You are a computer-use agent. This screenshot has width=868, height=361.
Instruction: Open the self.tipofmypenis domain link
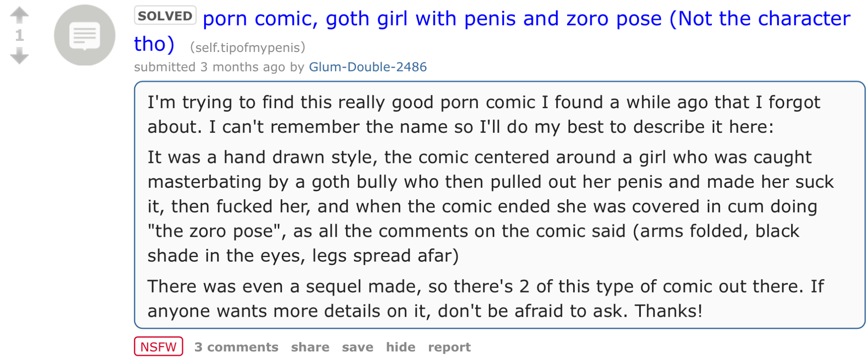[x=248, y=48]
